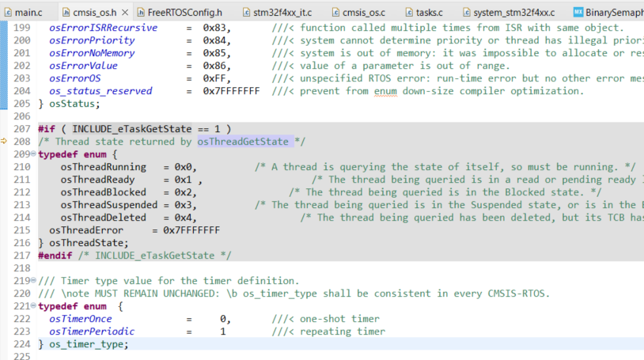Click the FreeRTOSConfig.h header file icon
Screen dimensions: 644x360
[141, 12]
